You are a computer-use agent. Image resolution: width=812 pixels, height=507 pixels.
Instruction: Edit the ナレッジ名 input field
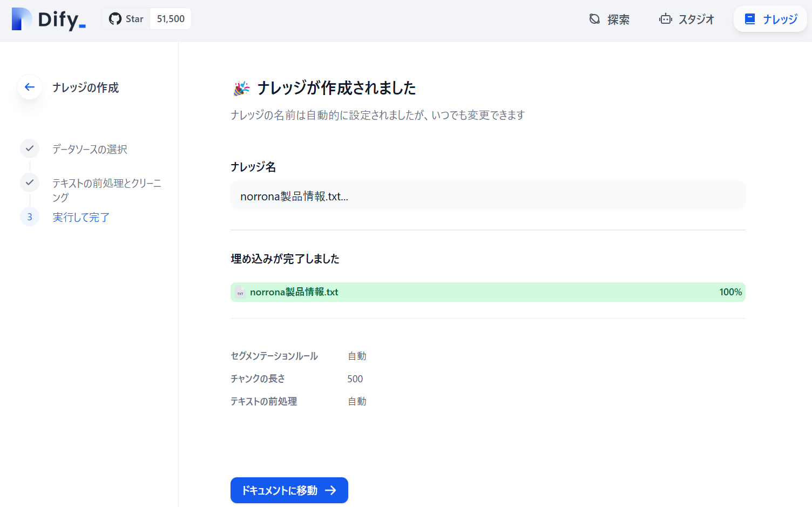coord(488,196)
